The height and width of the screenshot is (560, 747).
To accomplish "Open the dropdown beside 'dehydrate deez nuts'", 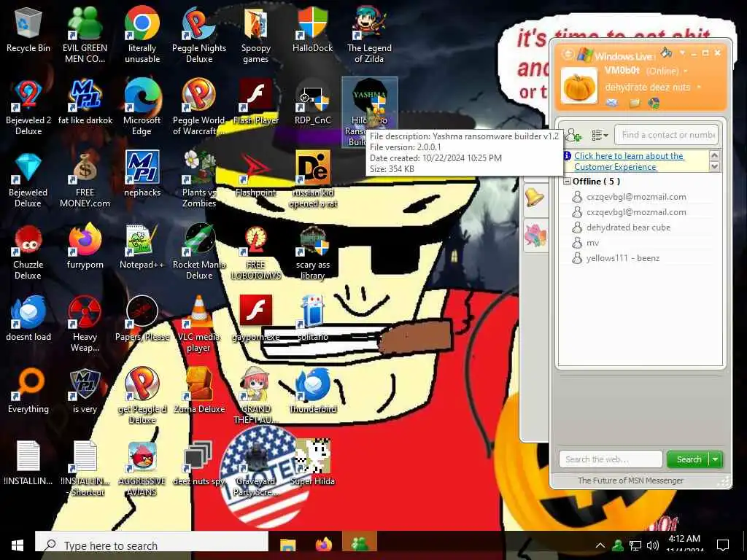I will coord(699,87).
